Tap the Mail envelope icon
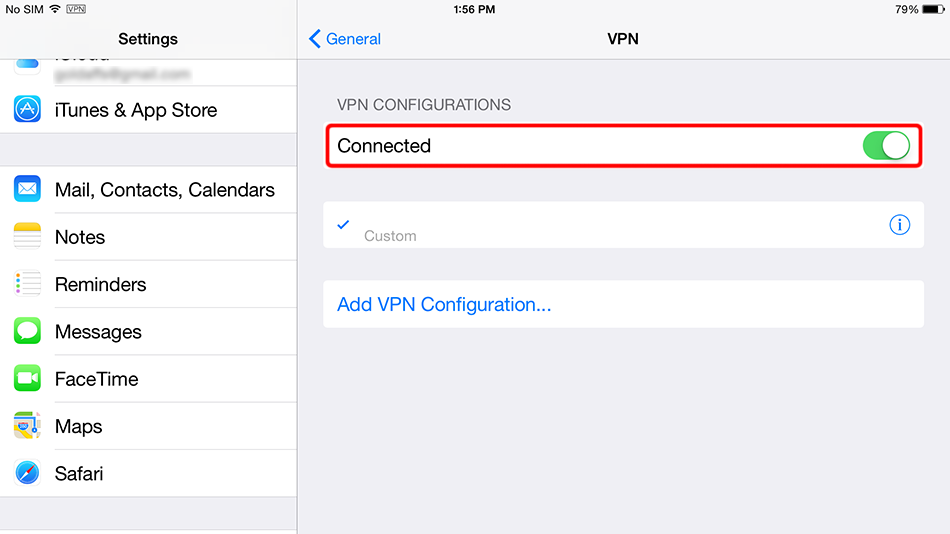This screenshot has height=534, width=950. click(27, 189)
